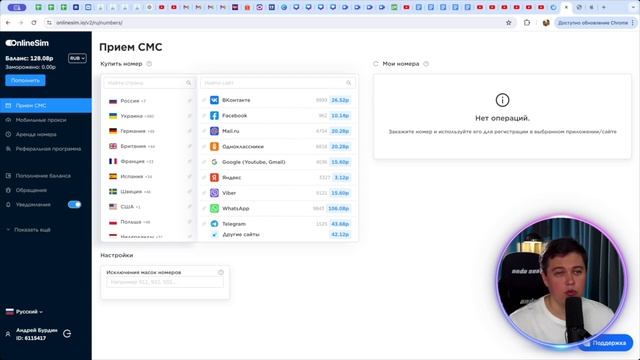Select the WhatsApp service icon
This screenshot has width=640, height=360.
tap(214, 208)
